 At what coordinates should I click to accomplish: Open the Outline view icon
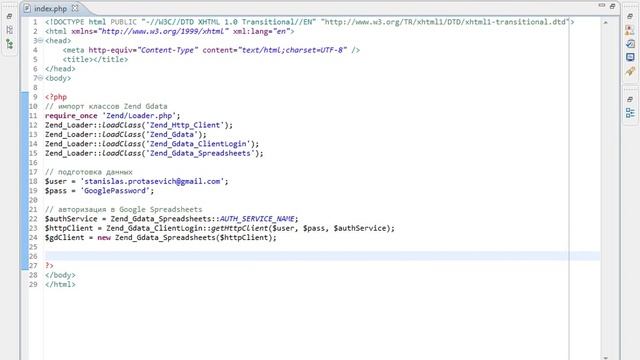point(630,113)
